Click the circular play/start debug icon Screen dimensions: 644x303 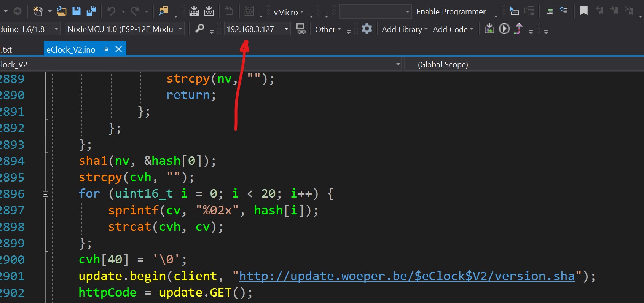tap(504, 29)
